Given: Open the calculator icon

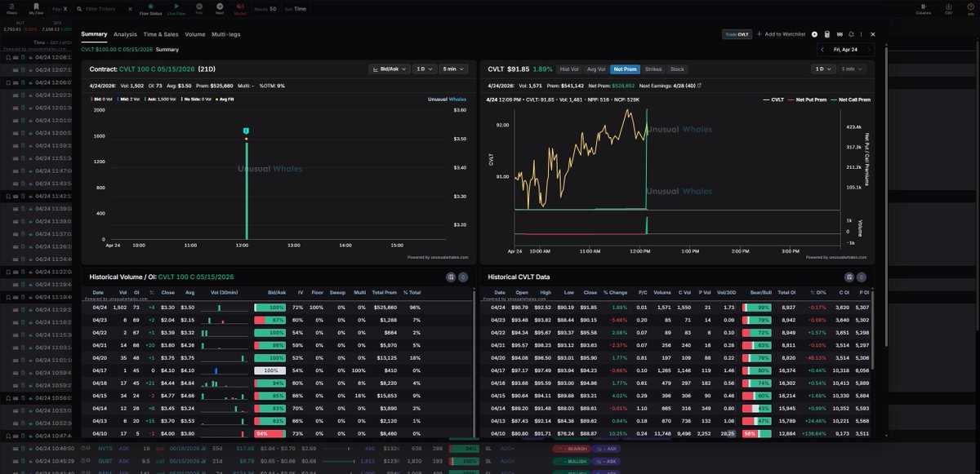Looking at the screenshot, I should tap(827, 34).
